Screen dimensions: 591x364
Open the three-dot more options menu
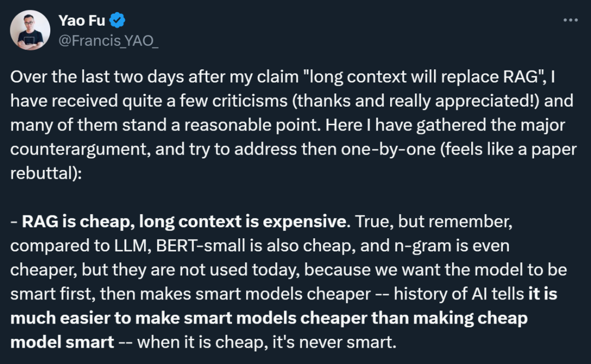(570, 20)
